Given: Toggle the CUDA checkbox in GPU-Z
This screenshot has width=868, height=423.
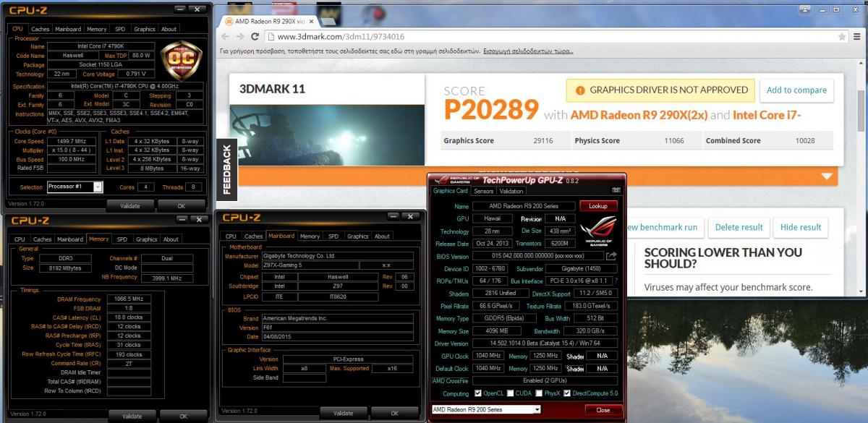Looking at the screenshot, I should point(511,393).
